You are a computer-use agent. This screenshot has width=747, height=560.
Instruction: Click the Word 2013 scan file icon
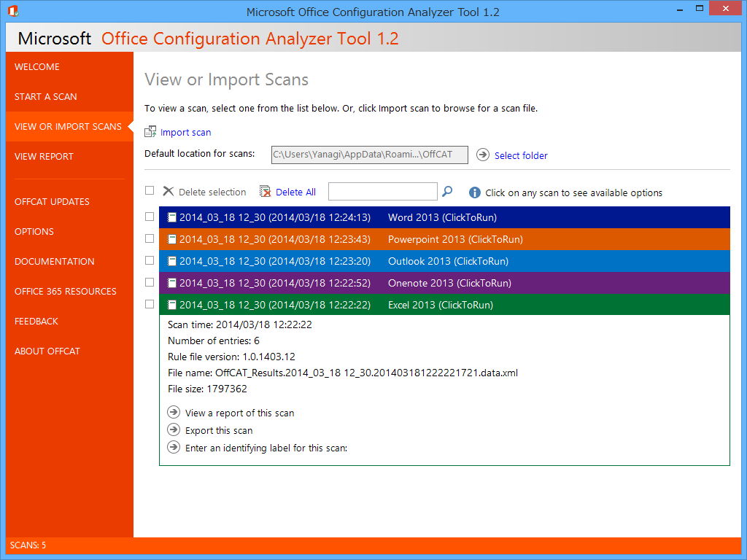(x=172, y=217)
